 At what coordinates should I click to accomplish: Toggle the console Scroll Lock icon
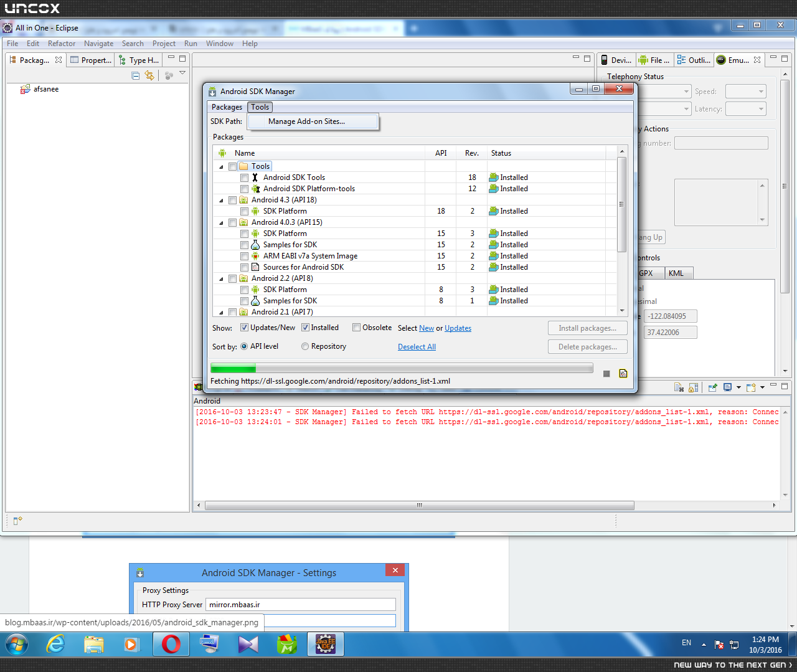[x=694, y=387]
